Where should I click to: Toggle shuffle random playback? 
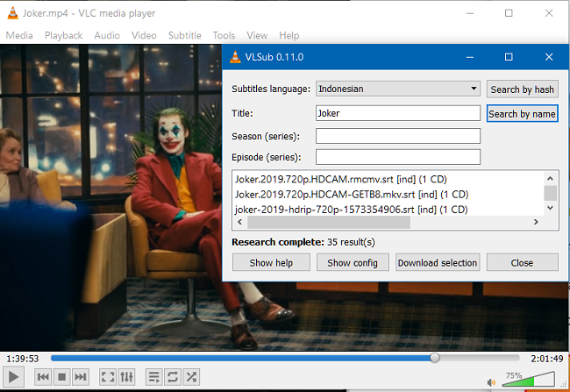click(x=191, y=377)
